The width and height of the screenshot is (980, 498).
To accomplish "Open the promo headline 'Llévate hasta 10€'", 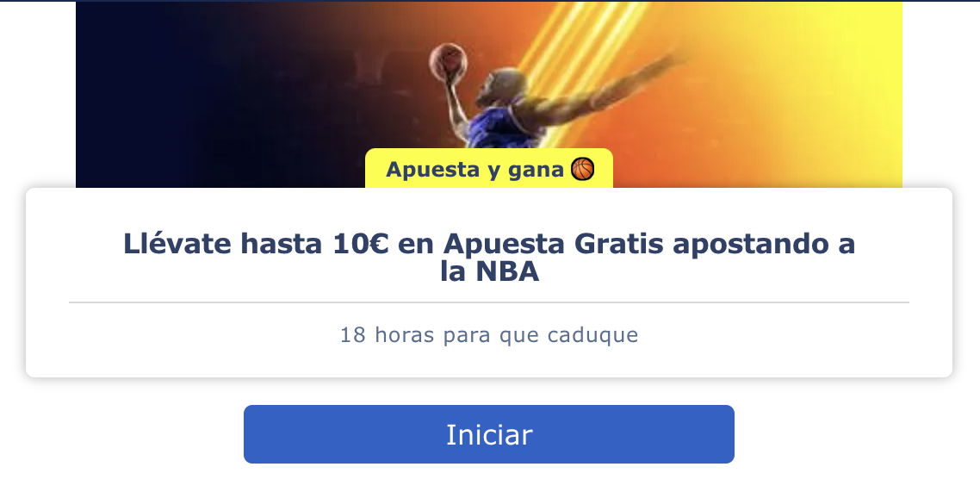I will click(x=489, y=257).
